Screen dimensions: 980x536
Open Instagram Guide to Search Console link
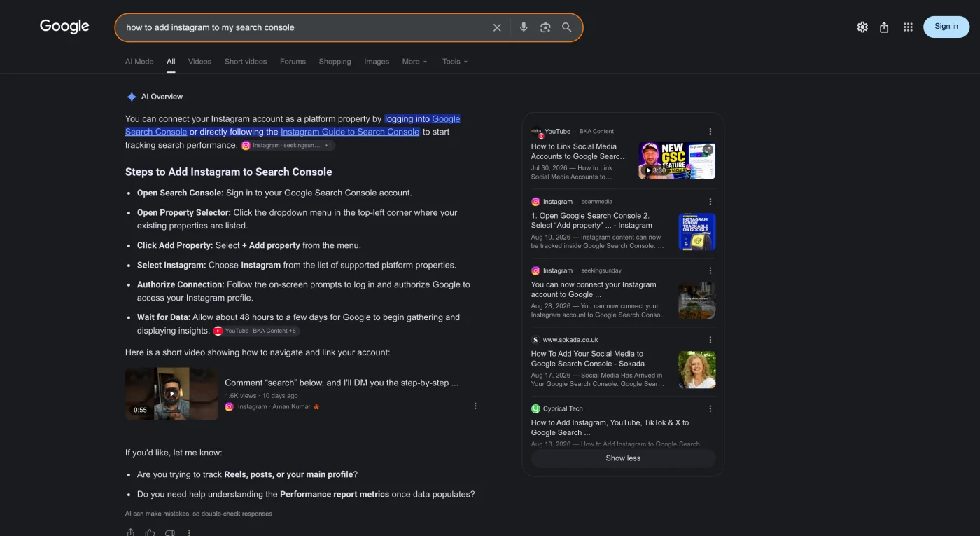click(x=350, y=132)
